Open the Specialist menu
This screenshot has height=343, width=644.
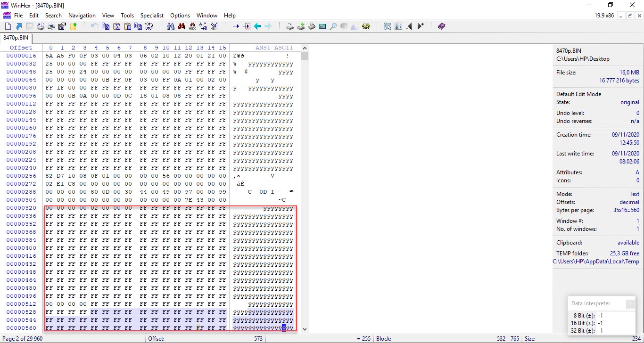[152, 16]
